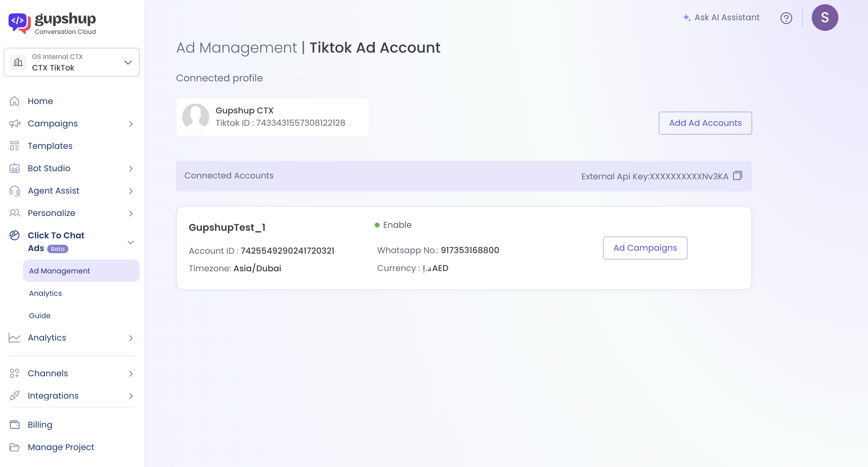The width and height of the screenshot is (868, 467).
Task: Click the Billing wallet icon
Action: click(x=15, y=425)
